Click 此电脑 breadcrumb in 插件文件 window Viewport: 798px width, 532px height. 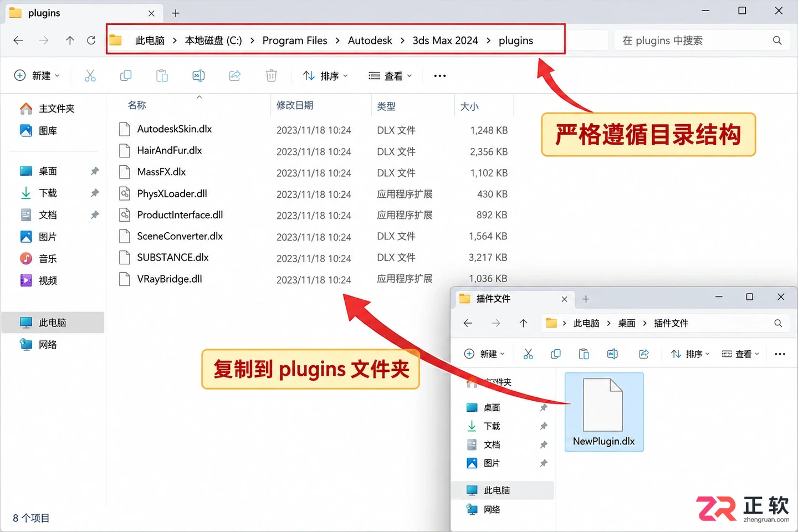click(x=586, y=323)
